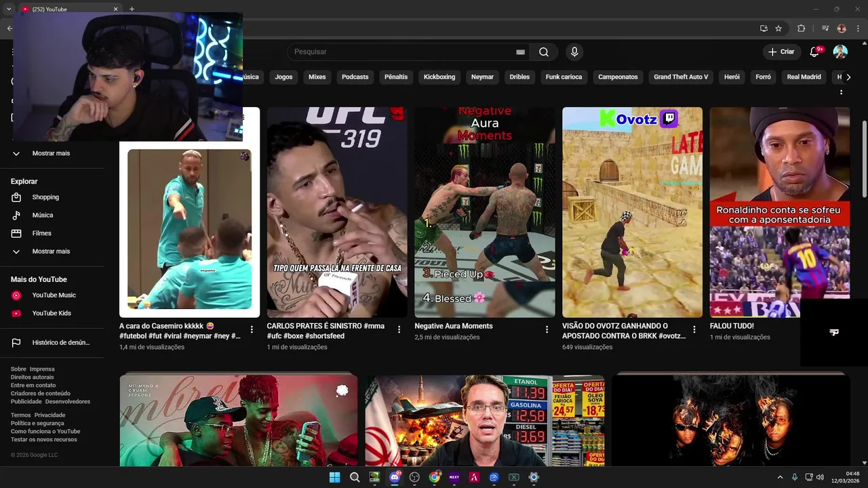This screenshot has height=488, width=868.
Task: Click volume icon in system tray
Action: [x=820, y=477]
